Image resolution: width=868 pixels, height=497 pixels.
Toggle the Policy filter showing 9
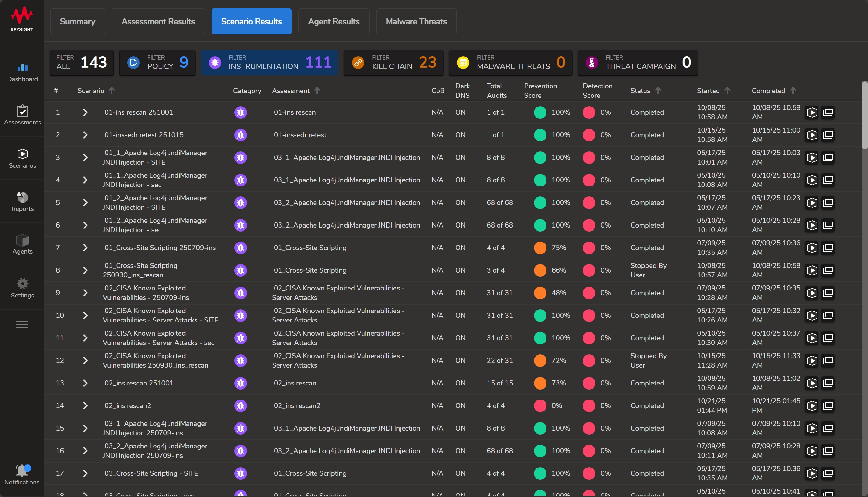coord(157,63)
